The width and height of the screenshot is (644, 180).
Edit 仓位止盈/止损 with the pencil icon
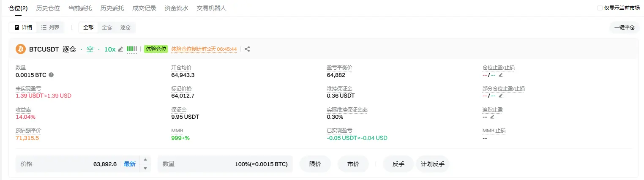click(x=501, y=75)
